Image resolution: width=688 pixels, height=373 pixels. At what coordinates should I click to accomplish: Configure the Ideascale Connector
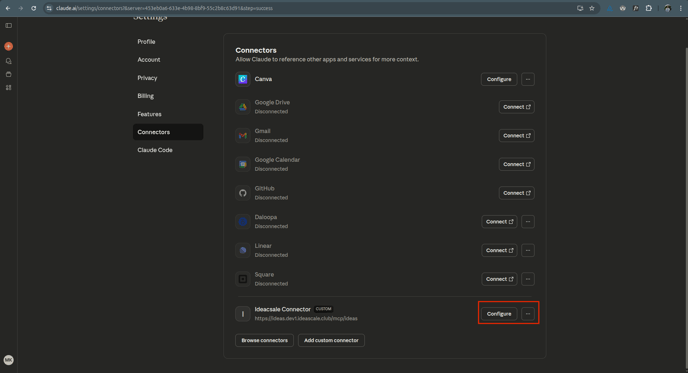point(499,314)
